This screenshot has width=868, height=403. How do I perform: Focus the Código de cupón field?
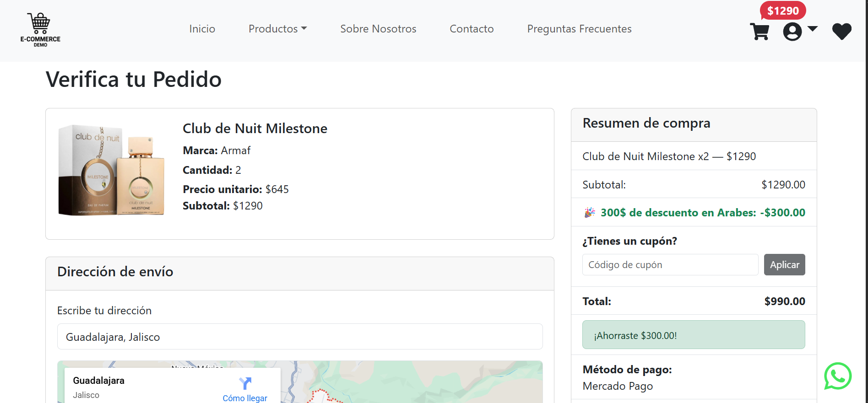(x=670, y=265)
